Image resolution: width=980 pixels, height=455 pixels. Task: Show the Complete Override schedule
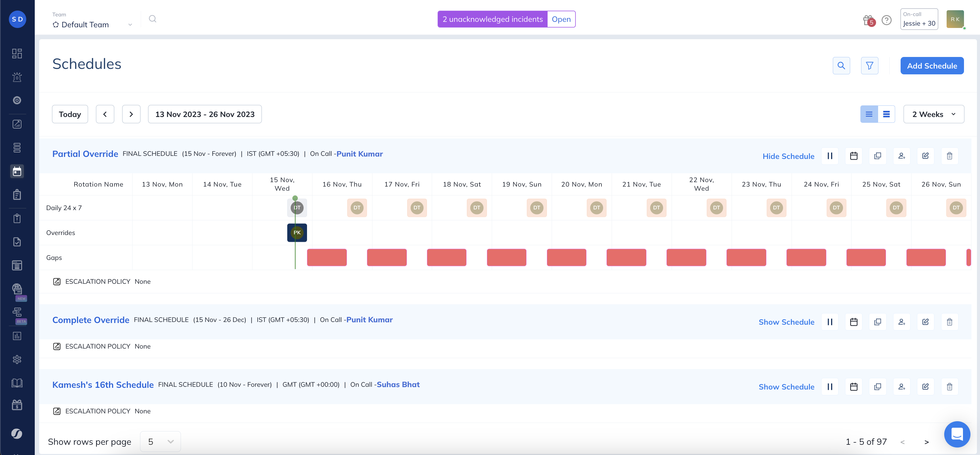pos(786,322)
